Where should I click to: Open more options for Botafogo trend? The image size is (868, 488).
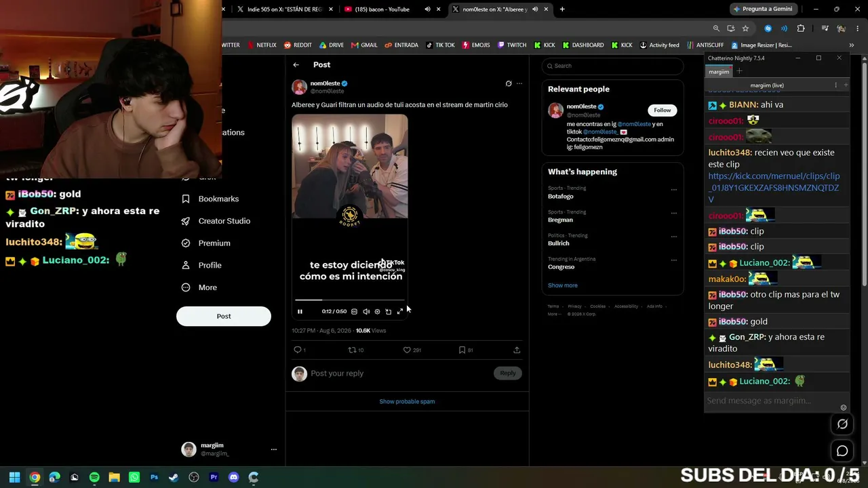(673, 190)
